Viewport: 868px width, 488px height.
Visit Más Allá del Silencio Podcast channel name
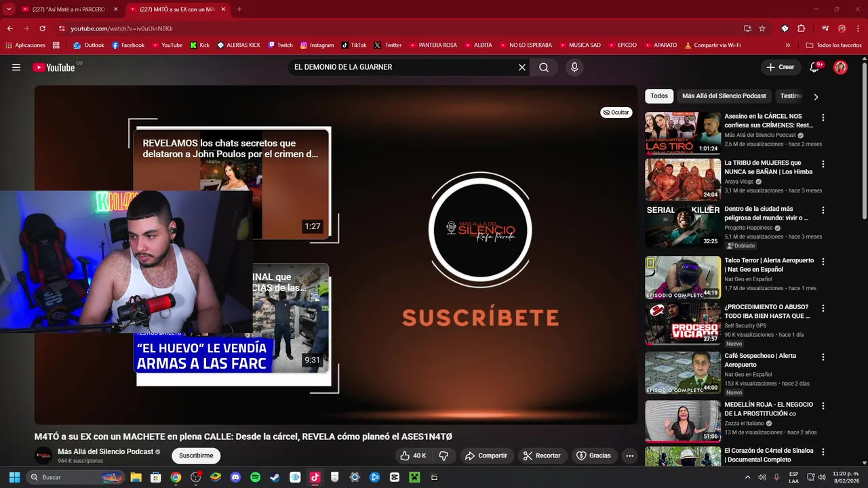(105, 451)
